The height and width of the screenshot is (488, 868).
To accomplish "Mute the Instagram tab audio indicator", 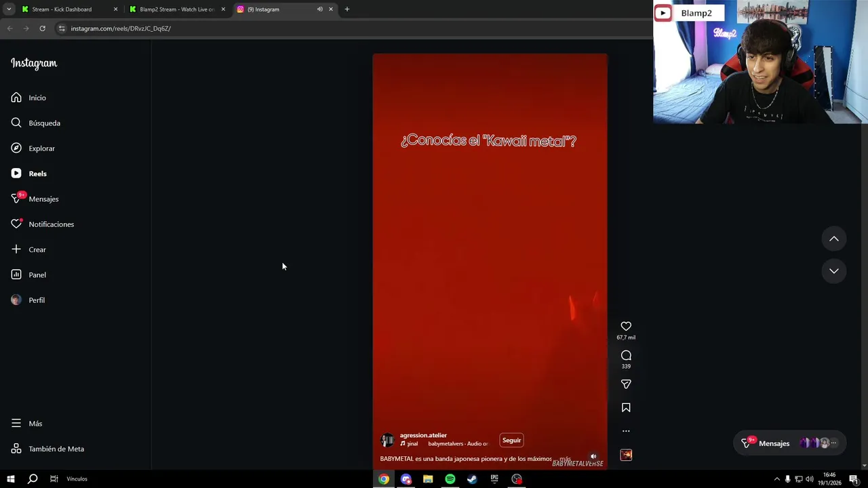I will (x=319, y=9).
